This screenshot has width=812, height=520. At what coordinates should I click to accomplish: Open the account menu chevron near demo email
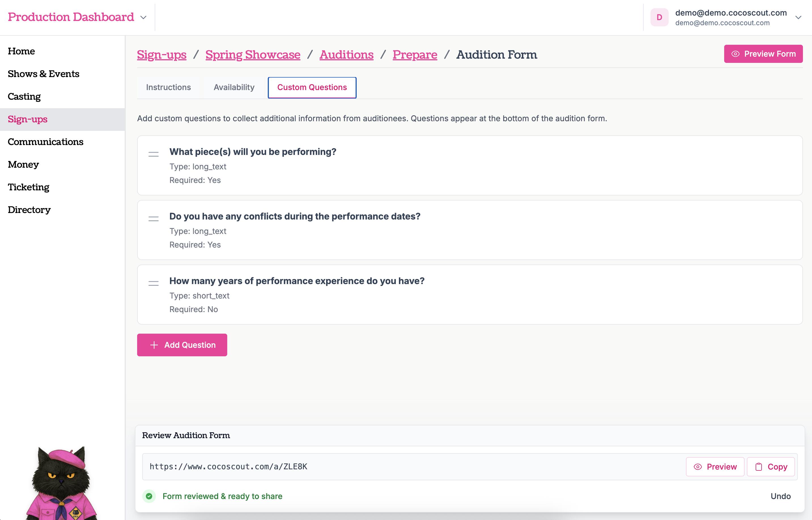[798, 17]
